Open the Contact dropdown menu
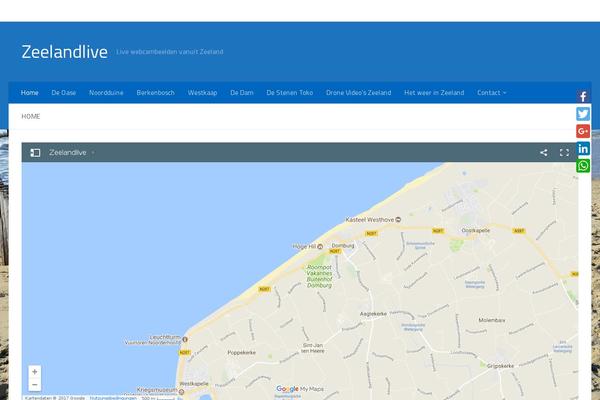This screenshot has height=400, width=600. point(491,93)
